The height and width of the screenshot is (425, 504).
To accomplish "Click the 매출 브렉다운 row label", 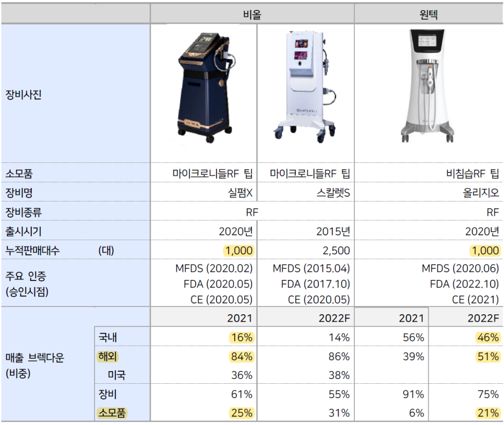I will (x=35, y=358).
